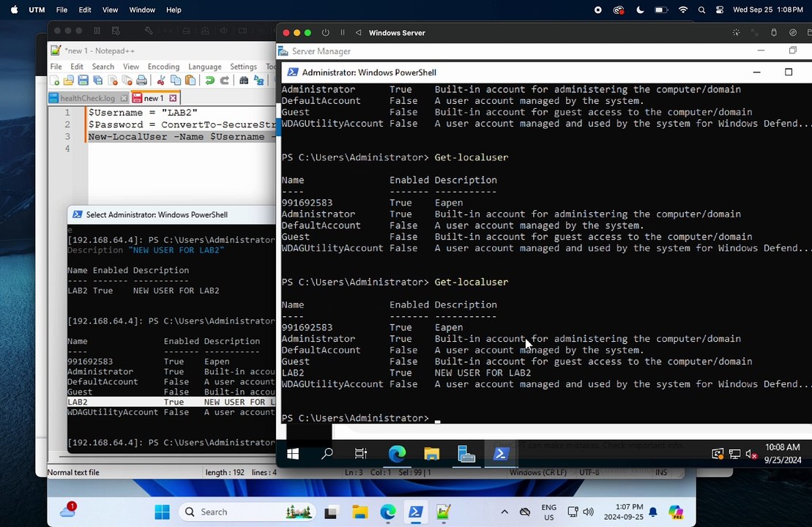Click the Start button in Windows Server taskbar
The height and width of the screenshot is (527, 812).
click(x=293, y=454)
